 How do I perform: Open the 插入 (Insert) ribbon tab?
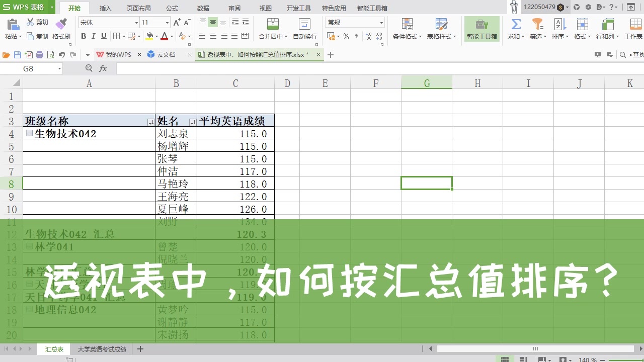106,8
